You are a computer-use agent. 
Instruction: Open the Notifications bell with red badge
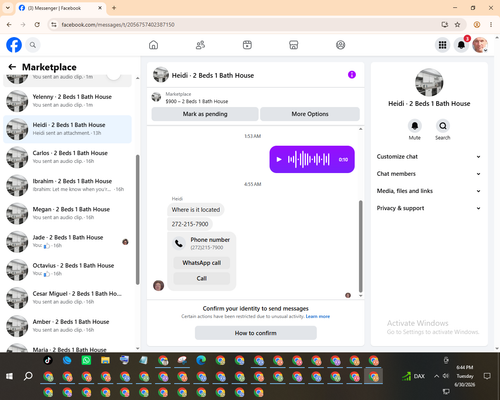click(x=462, y=45)
